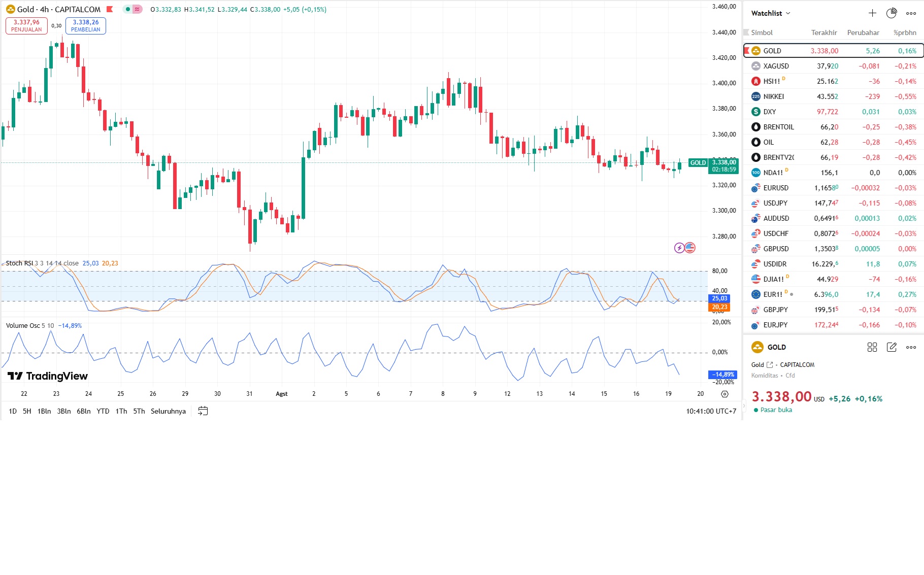Click the purple lightning event icon on chart
The height and width of the screenshot is (575, 924).
(x=679, y=248)
